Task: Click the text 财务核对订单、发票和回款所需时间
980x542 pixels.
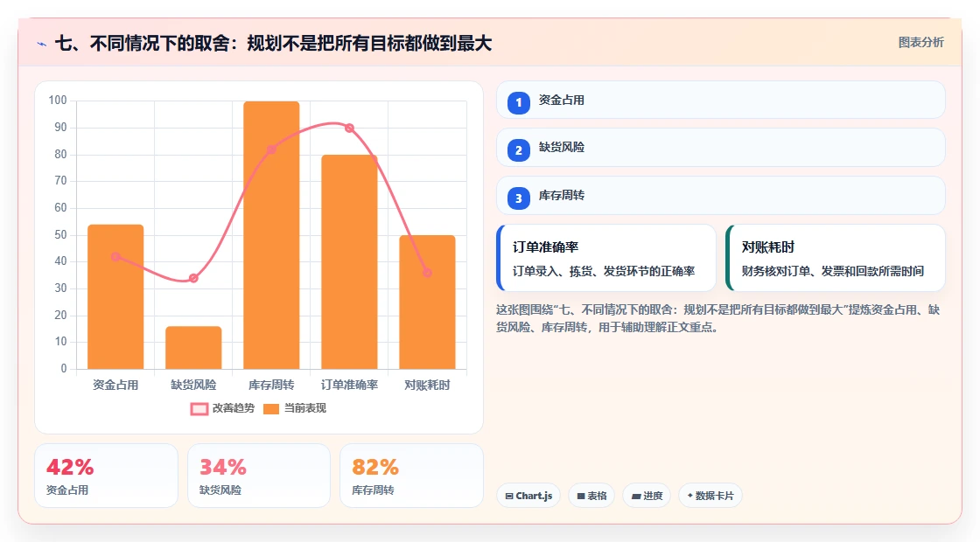Action: [833, 272]
